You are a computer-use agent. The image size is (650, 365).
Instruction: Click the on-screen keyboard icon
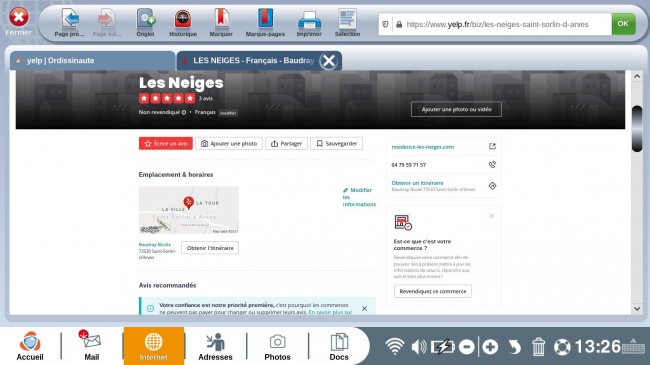[633, 347]
